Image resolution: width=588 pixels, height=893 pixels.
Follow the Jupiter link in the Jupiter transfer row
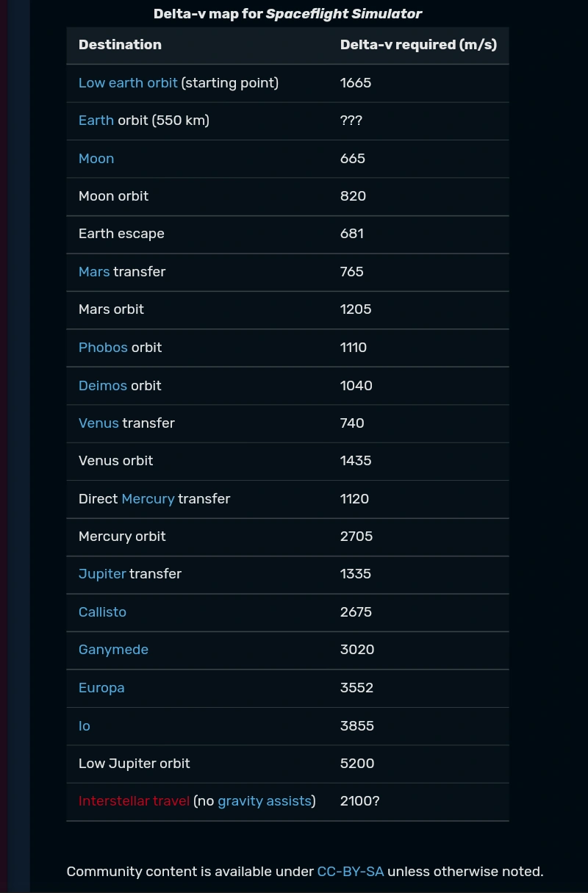coord(102,574)
